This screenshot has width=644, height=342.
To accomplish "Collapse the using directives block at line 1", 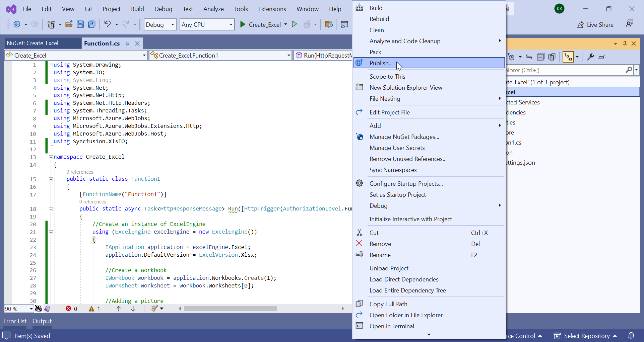I will [51, 65].
